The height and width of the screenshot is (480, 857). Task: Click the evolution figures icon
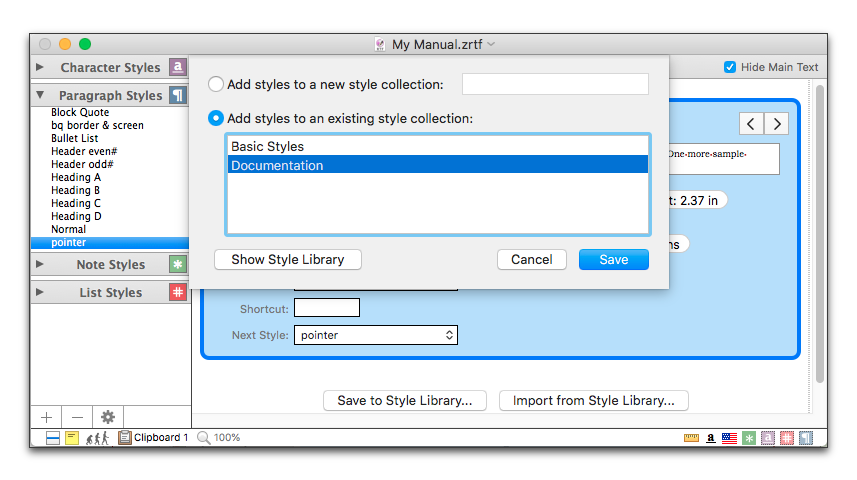pos(97,438)
